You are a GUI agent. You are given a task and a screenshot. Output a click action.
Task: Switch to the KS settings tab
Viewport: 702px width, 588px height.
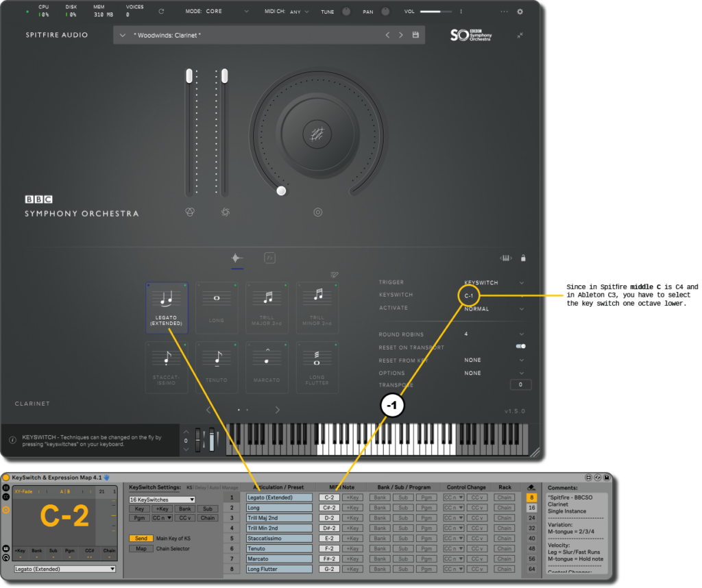(x=189, y=487)
